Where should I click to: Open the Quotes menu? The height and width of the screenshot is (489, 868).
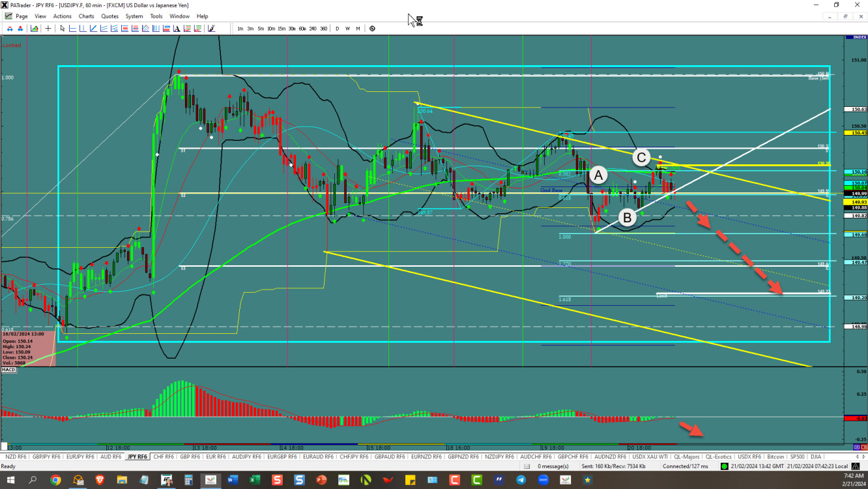click(x=110, y=16)
